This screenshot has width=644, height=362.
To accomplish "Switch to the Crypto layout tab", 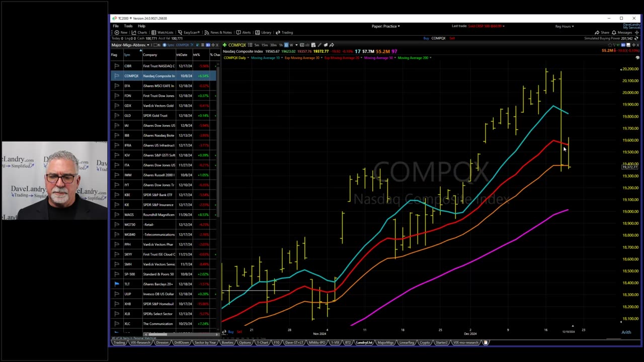I will (425, 342).
